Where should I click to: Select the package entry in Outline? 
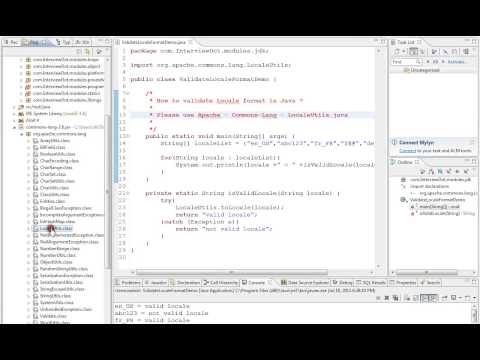(437, 180)
